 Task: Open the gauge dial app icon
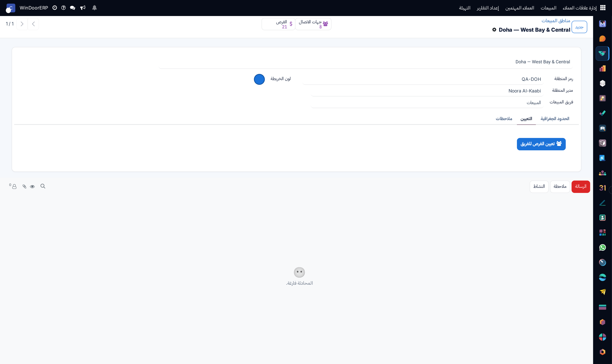(x=602, y=262)
